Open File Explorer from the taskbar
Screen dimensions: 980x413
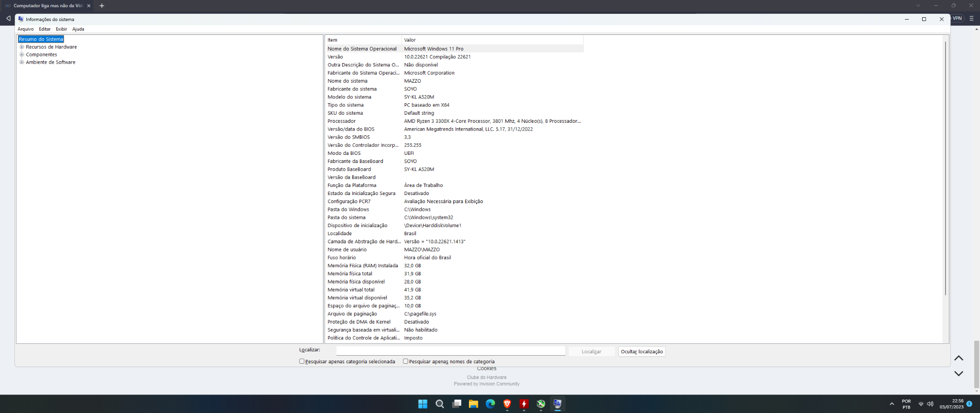tap(473, 404)
